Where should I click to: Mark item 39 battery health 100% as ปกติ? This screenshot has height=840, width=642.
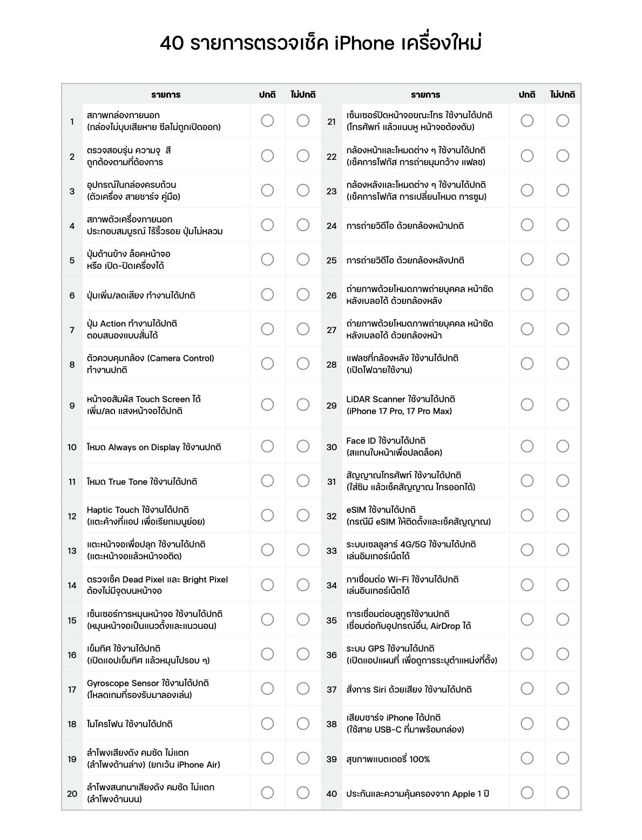pyautogui.click(x=527, y=758)
